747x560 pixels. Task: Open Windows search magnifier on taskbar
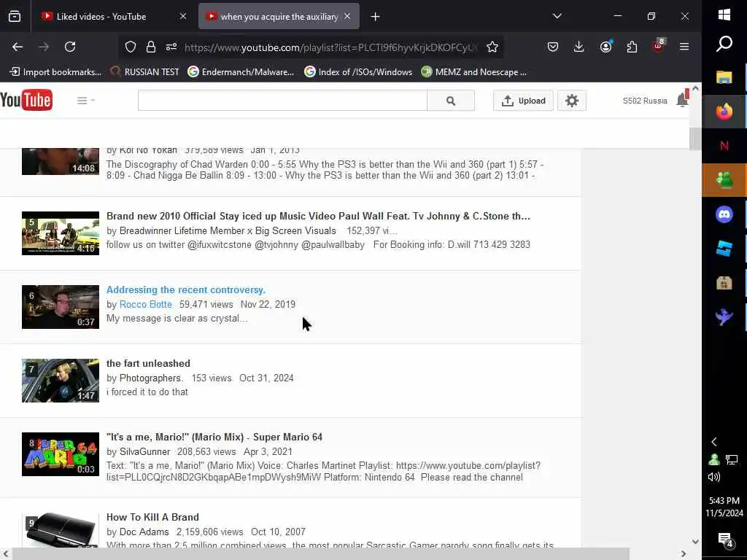click(x=724, y=44)
